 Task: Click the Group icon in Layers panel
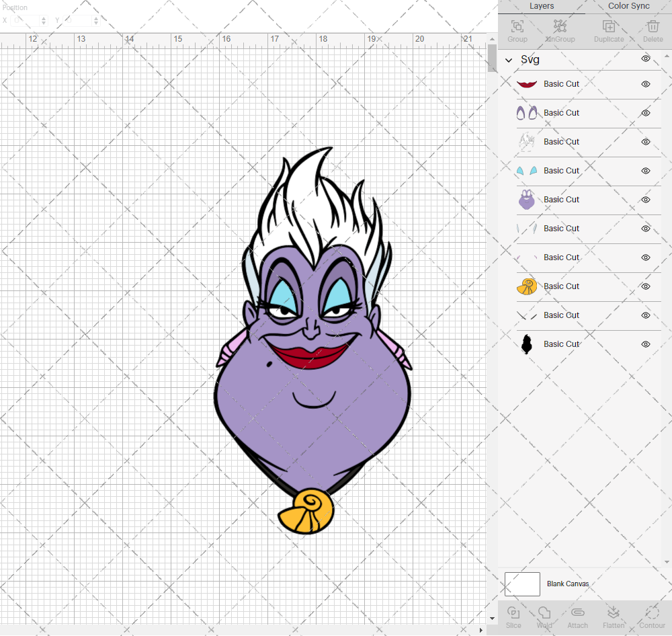(517, 27)
